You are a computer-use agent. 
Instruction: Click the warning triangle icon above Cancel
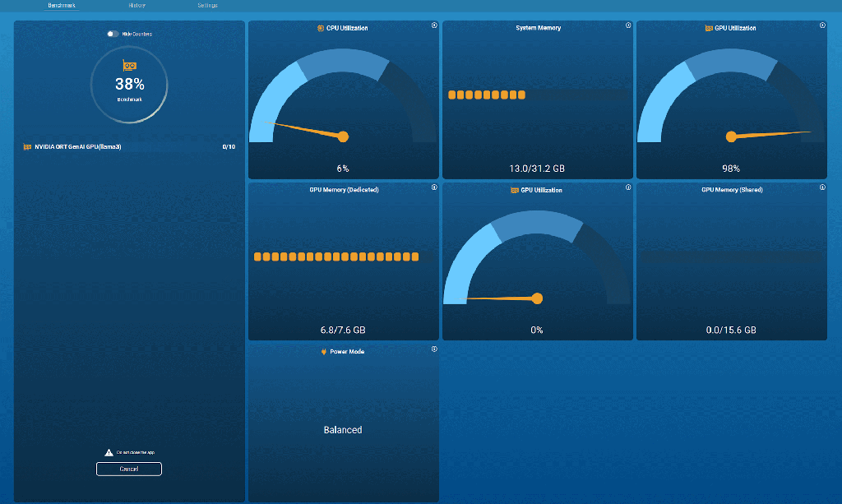point(109,452)
